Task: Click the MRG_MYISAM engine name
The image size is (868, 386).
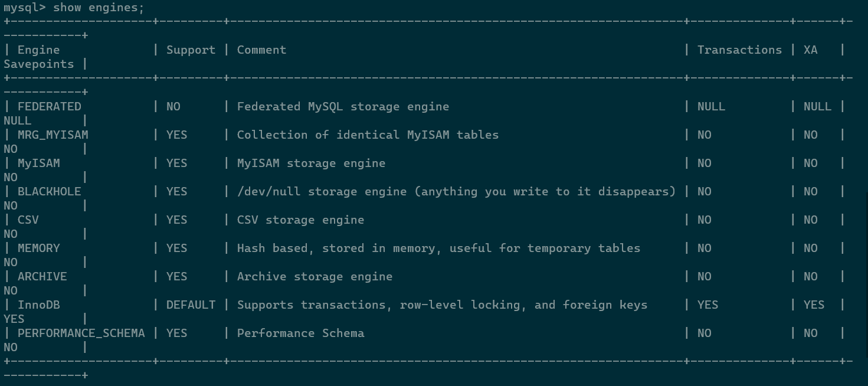Action: click(53, 135)
